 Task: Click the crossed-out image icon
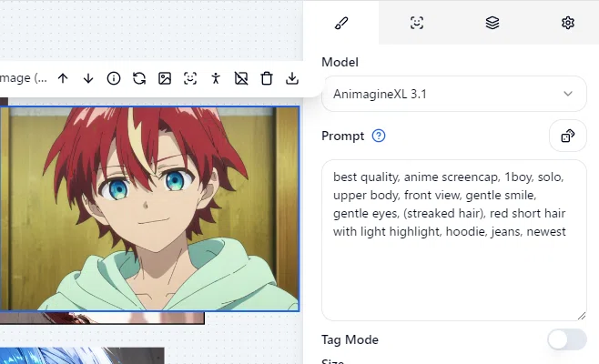[x=241, y=78]
